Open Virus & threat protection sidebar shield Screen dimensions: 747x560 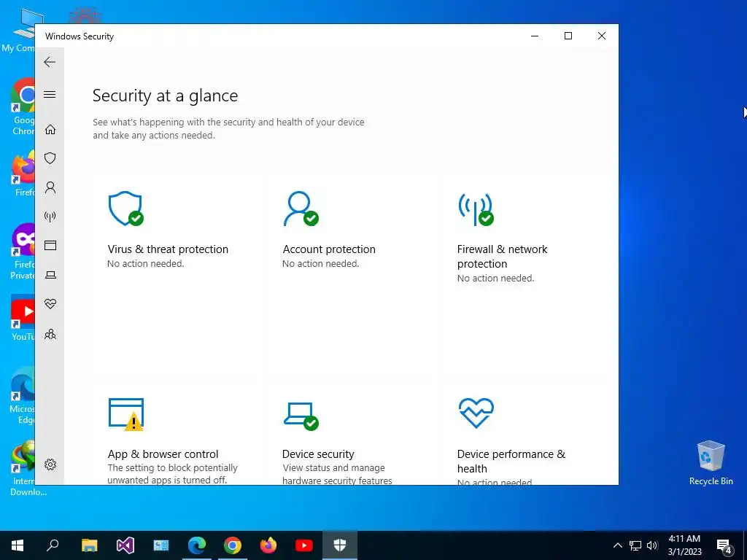coord(50,158)
